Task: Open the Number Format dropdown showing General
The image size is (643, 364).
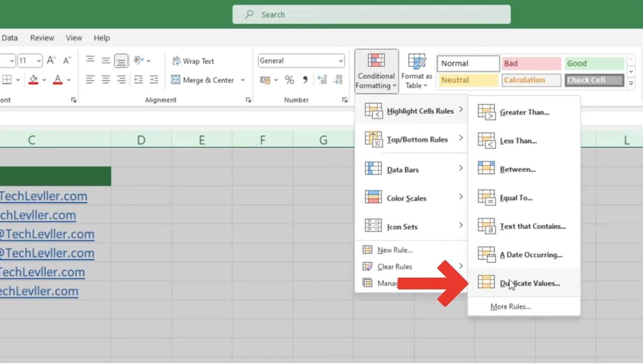Action: 301,60
